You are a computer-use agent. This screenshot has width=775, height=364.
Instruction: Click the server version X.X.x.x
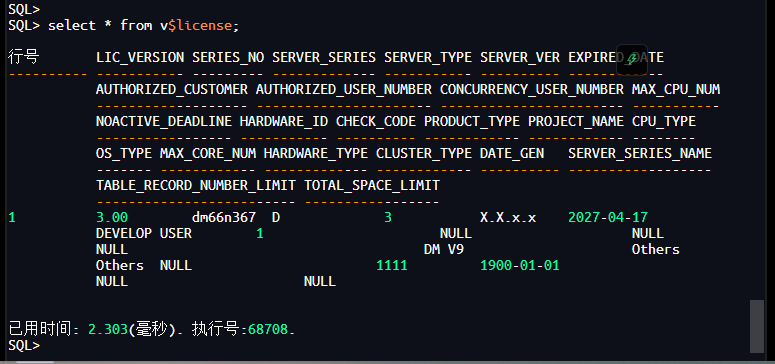[508, 217]
